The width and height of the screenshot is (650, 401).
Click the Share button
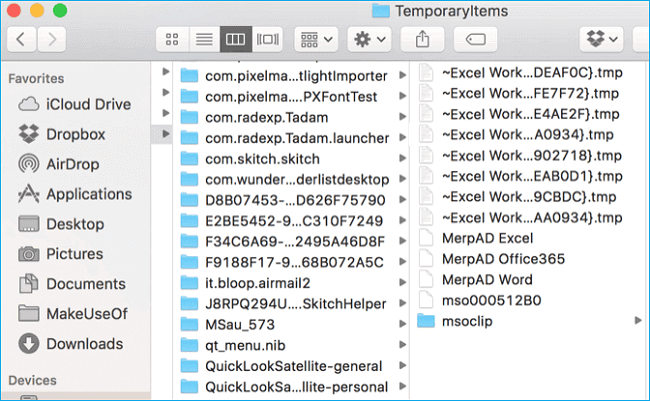(421, 40)
